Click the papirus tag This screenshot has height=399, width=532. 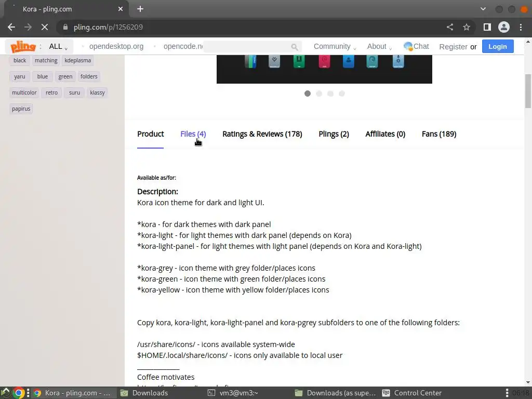21,109
